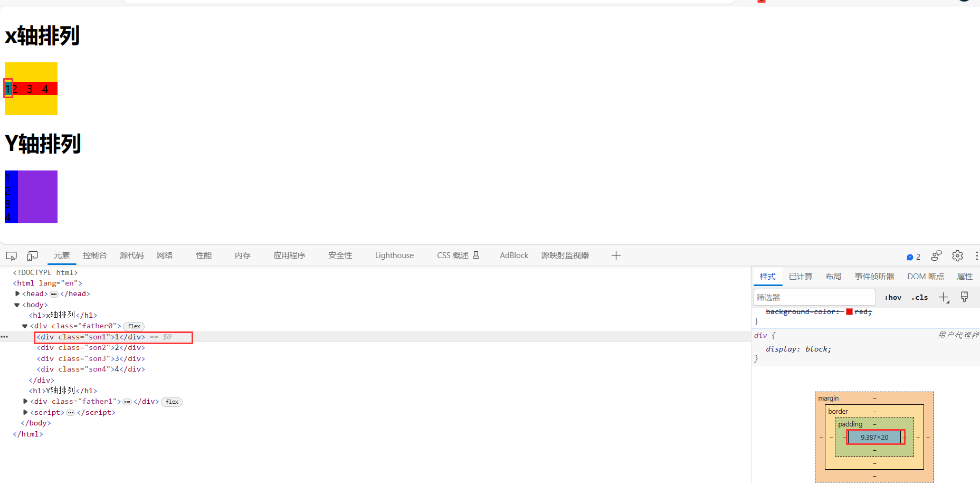Expand the father1 div node
This screenshot has width=980, height=484.
point(25,402)
